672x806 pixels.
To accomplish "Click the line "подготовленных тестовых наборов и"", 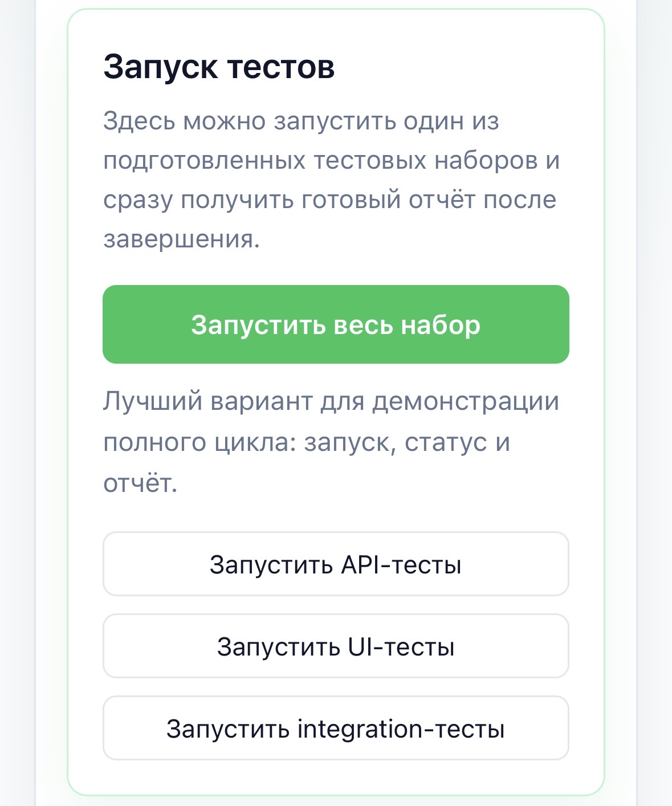I will (x=331, y=160).
